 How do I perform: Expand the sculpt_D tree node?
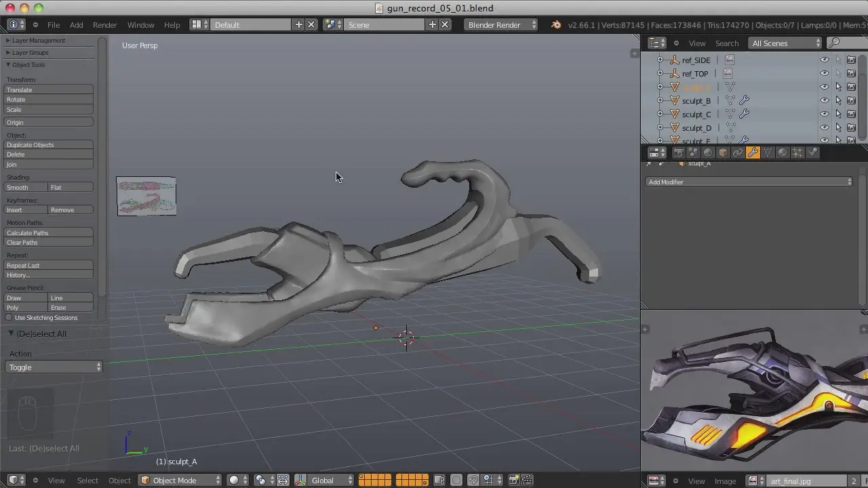pos(660,127)
